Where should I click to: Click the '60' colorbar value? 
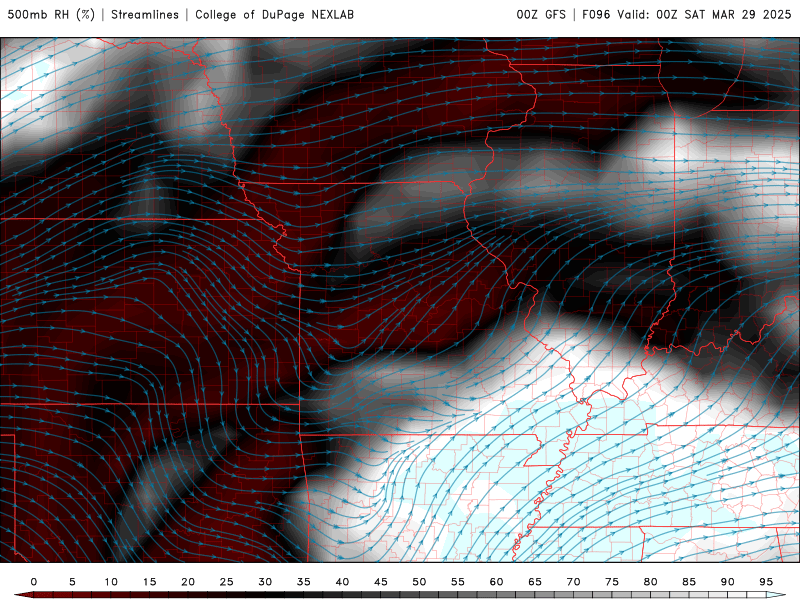[496, 582]
